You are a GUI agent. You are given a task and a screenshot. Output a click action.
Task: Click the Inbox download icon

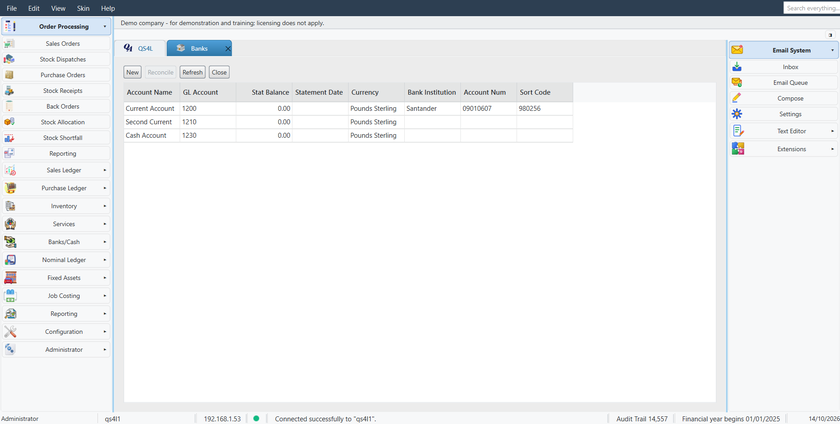(x=737, y=67)
